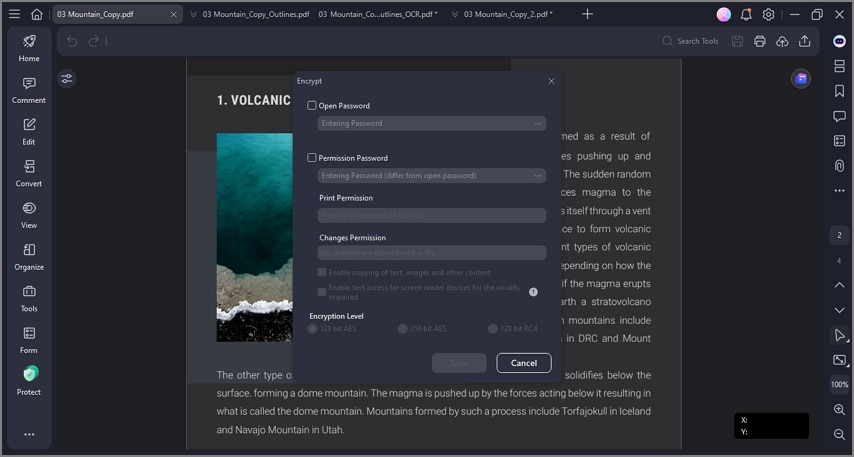Close the Encrypt dialog
The image size is (854, 457).
(x=551, y=81)
